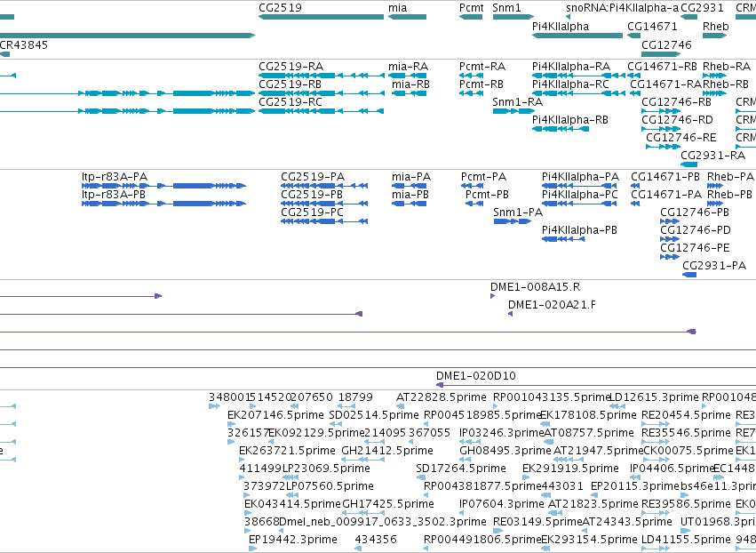Click EST GH17425.5prime
Viewport: 756px width, 553px height.
388,505
